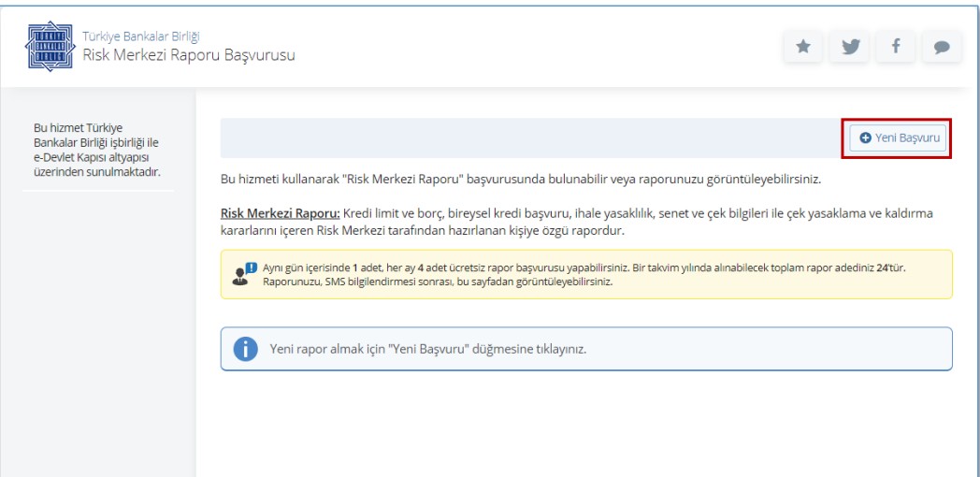Click sidebar text 'Bu hizmet Türkiye Bankalar Birliği'
Screen dimensions: 980x477
(x=95, y=149)
